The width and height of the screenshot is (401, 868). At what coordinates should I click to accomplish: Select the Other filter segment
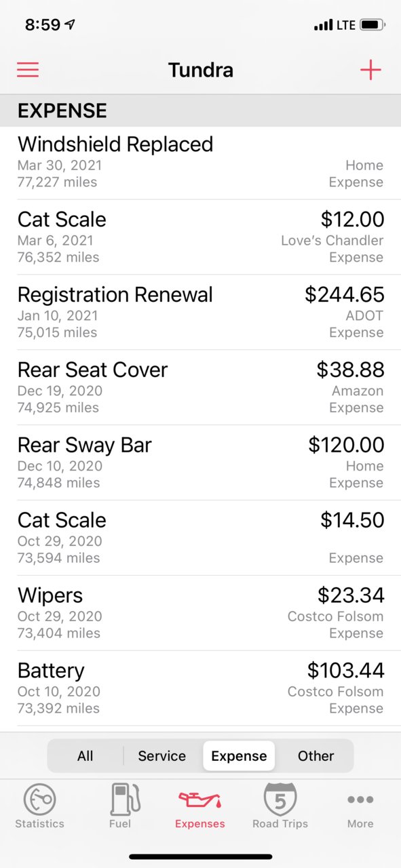click(x=316, y=755)
